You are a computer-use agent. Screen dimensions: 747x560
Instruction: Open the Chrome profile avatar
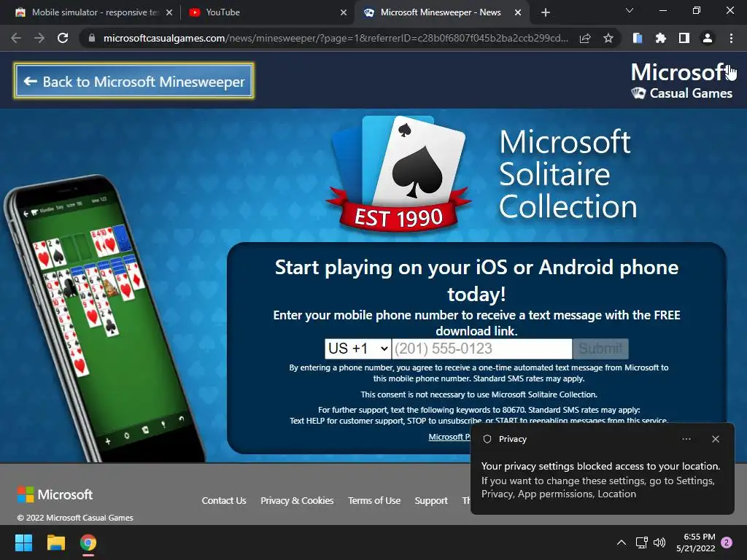[x=708, y=38]
